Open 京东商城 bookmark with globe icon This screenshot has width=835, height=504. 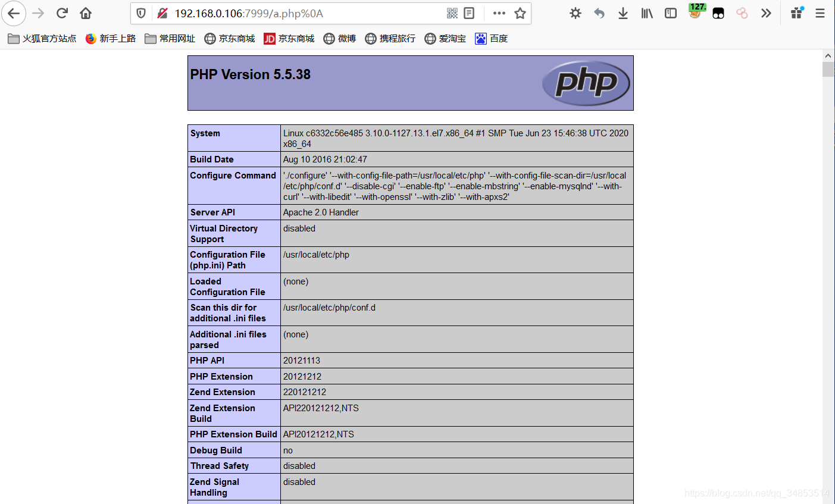click(x=230, y=39)
